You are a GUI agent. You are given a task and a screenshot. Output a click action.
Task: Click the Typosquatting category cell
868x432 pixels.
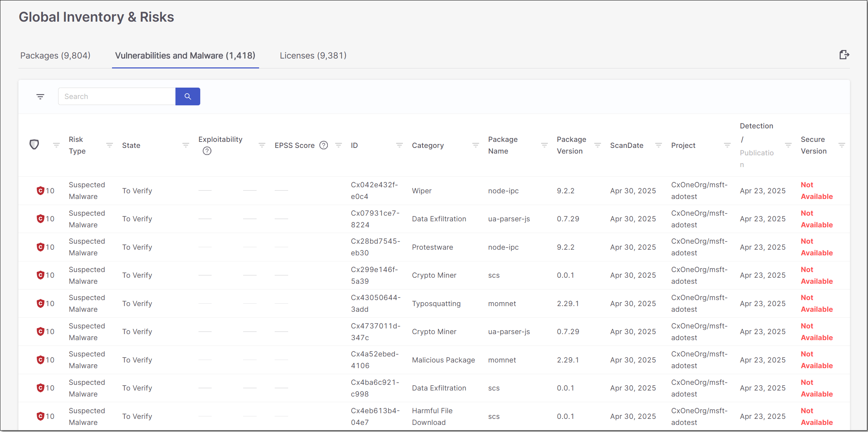point(436,304)
